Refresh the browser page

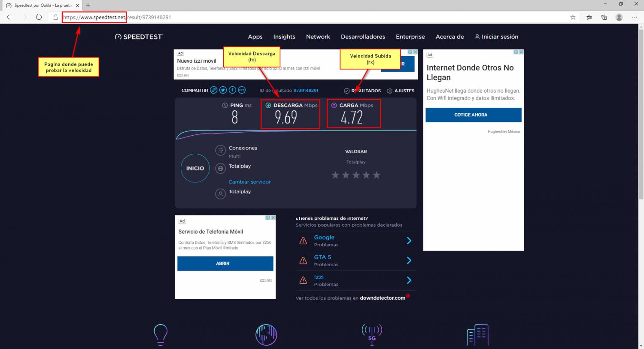click(x=39, y=17)
